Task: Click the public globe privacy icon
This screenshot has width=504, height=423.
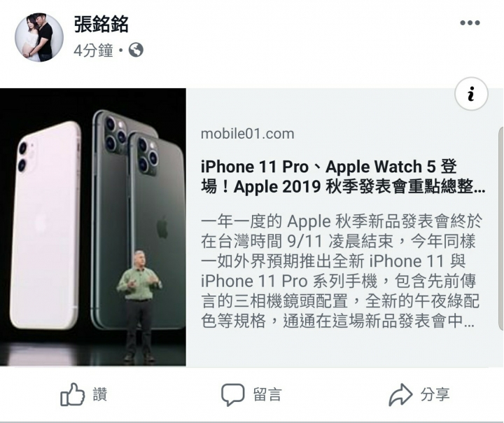Action: point(136,50)
